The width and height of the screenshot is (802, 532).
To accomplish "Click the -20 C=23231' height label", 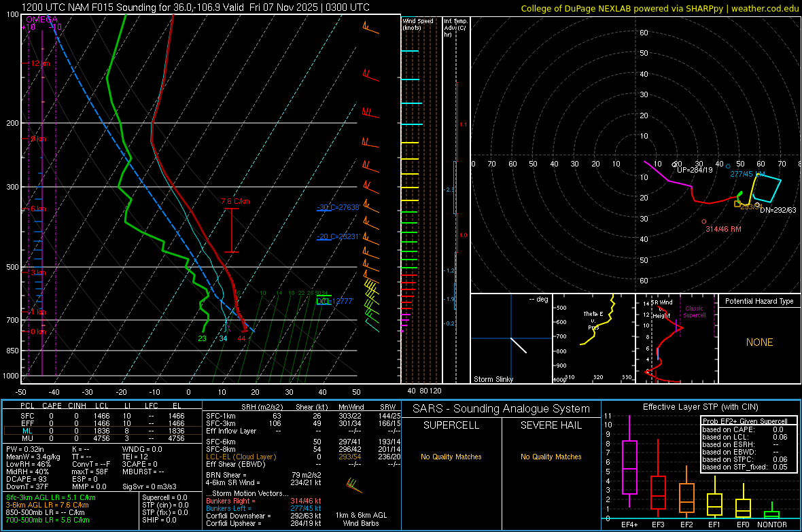I will click(338, 237).
